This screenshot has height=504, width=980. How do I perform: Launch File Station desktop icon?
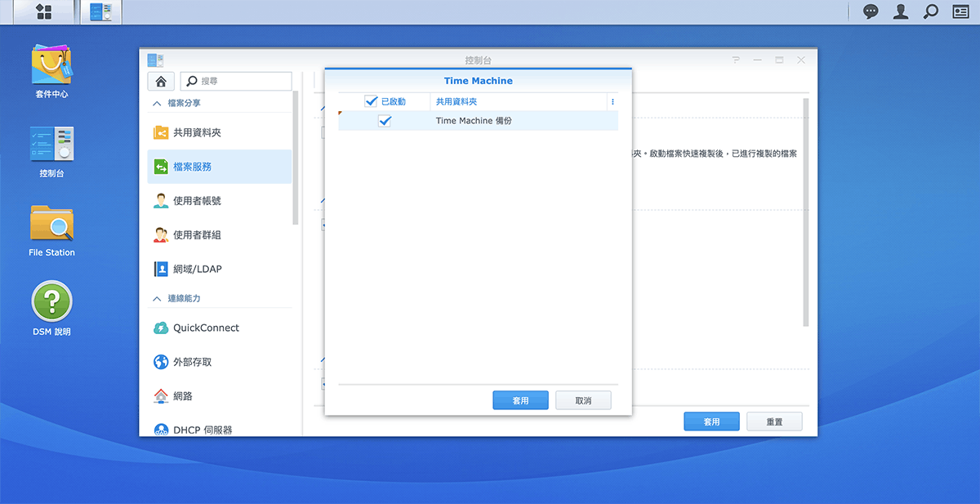pyautogui.click(x=51, y=231)
